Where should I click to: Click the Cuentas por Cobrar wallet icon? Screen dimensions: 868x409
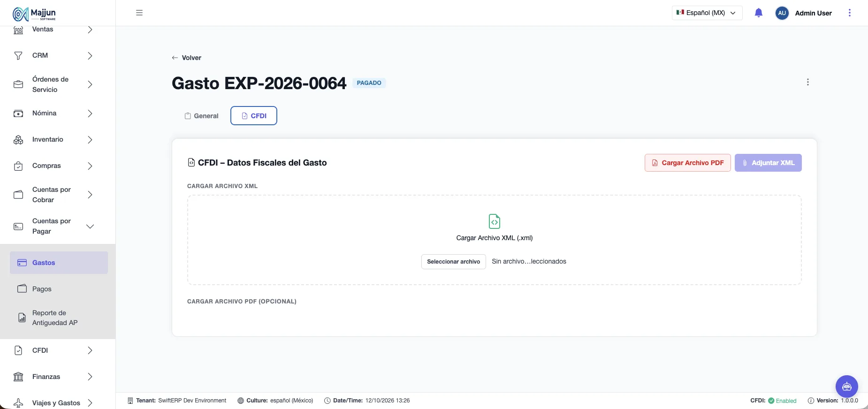tap(18, 195)
